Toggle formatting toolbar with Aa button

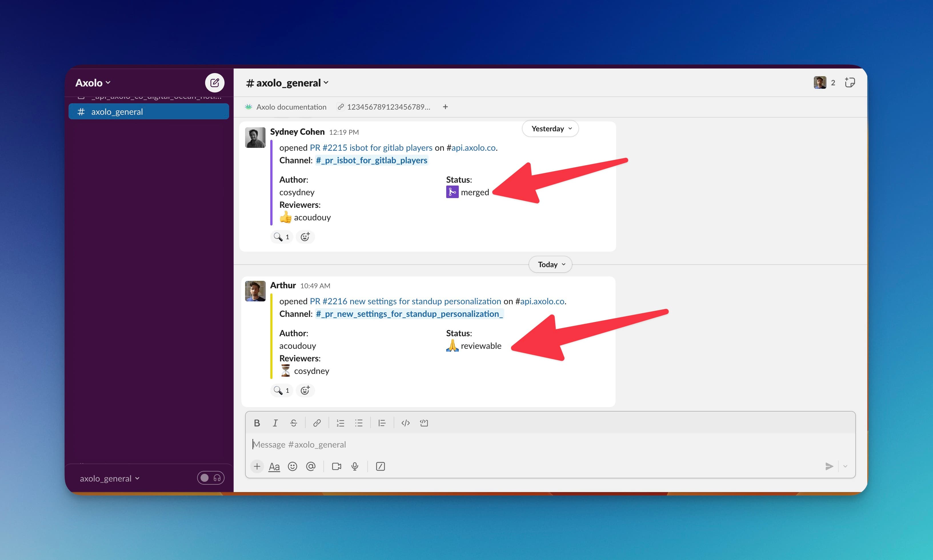pyautogui.click(x=274, y=467)
